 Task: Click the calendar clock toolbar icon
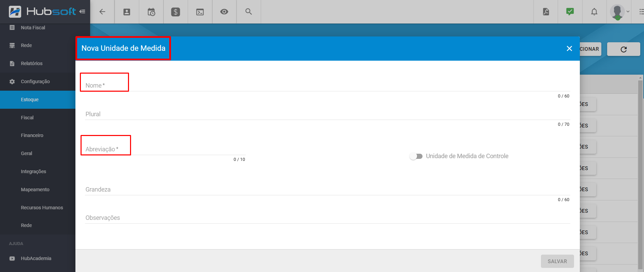click(151, 12)
